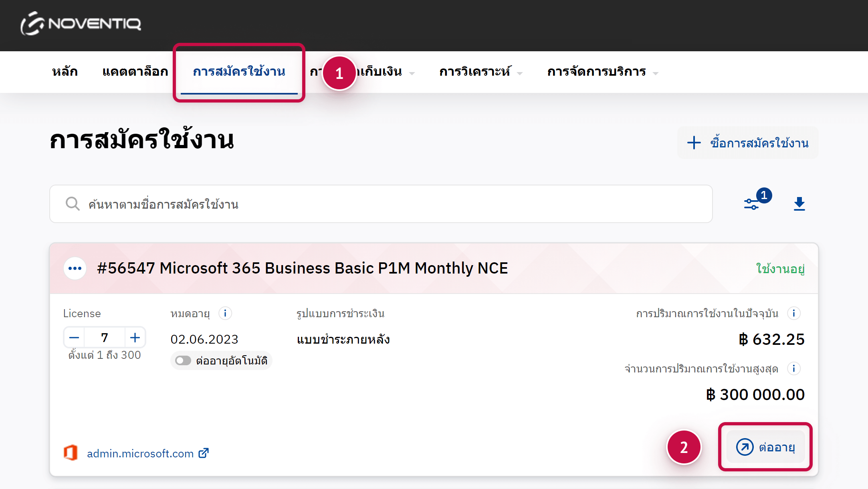Click the ซื้อการสมัครใช้งาน button
This screenshot has height=489, width=868.
[748, 143]
